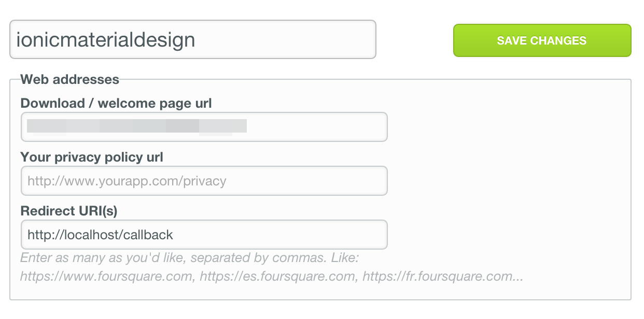Viewport: 644px width, 319px height.
Task: Click the https://www.foursquare.com example text
Action: point(107,276)
